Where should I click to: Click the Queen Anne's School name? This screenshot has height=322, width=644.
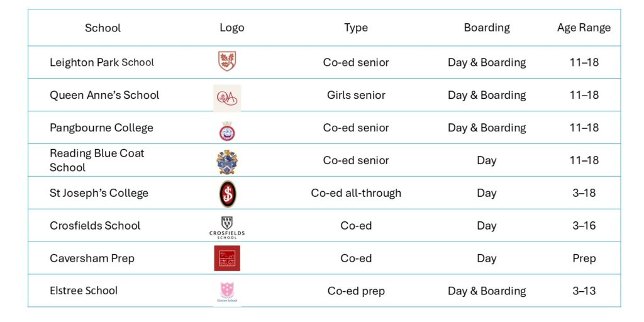[104, 95]
